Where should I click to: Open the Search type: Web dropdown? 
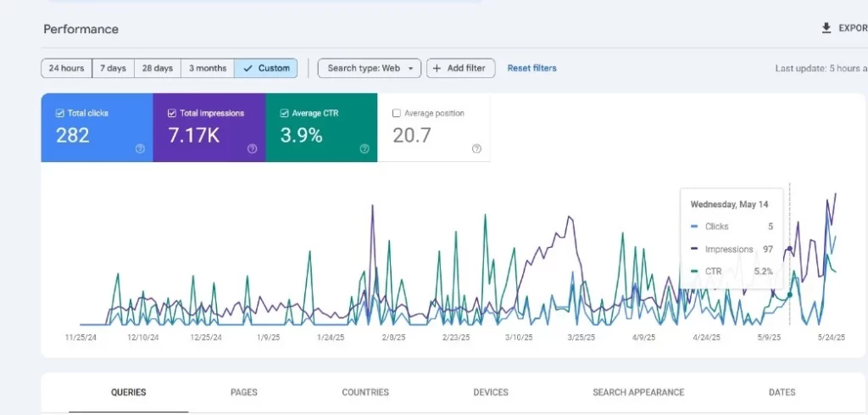click(370, 68)
